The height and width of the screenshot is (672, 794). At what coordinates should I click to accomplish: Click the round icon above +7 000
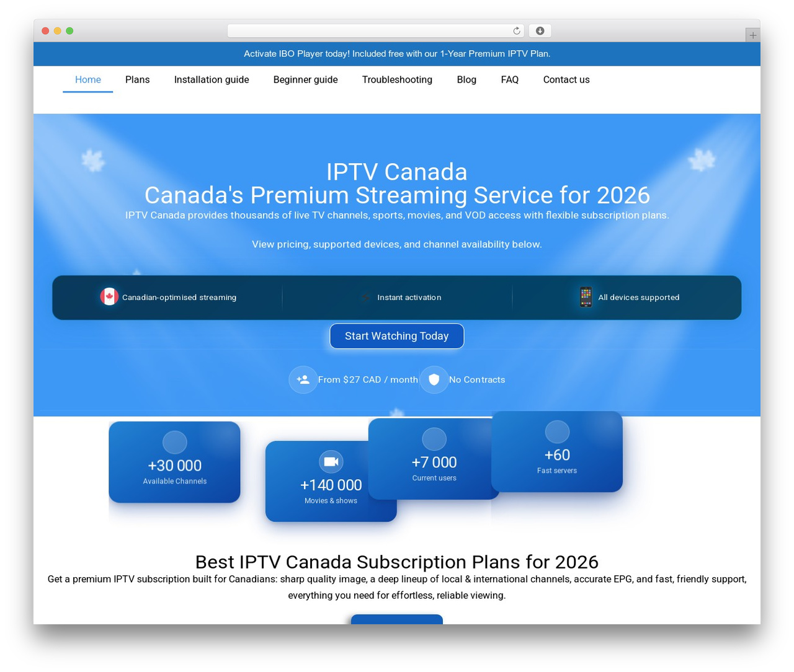[434, 440]
